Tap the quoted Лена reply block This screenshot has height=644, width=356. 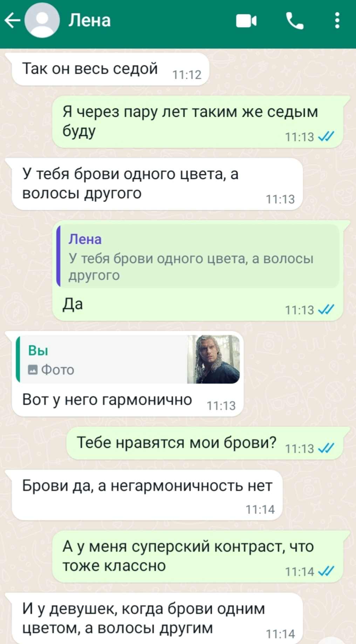(198, 256)
